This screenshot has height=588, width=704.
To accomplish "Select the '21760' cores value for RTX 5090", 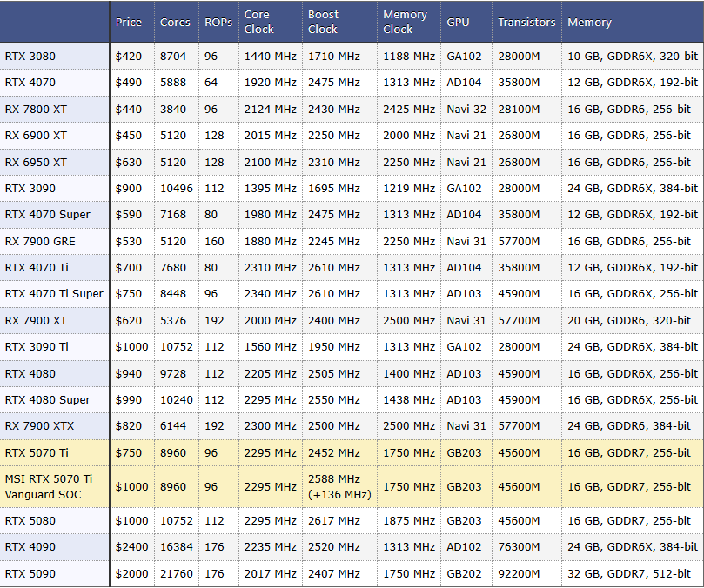I will pyautogui.click(x=177, y=573).
